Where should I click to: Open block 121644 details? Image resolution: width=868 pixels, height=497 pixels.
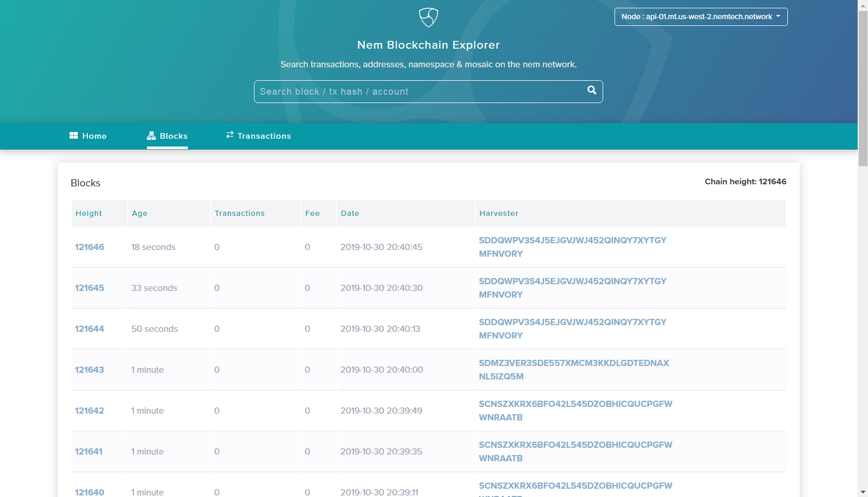point(89,329)
